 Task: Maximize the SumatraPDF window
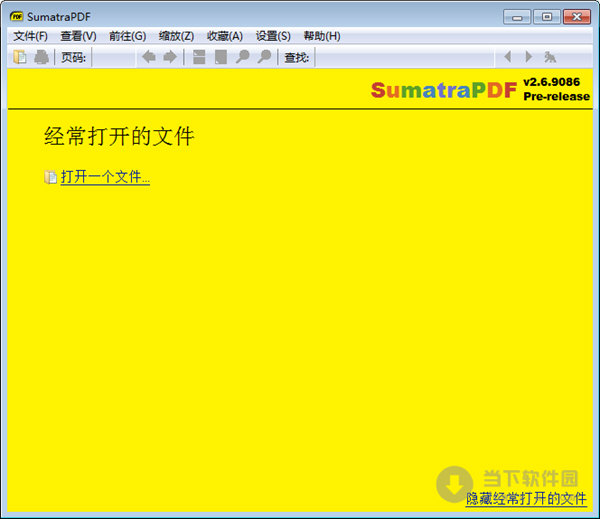tap(547, 17)
